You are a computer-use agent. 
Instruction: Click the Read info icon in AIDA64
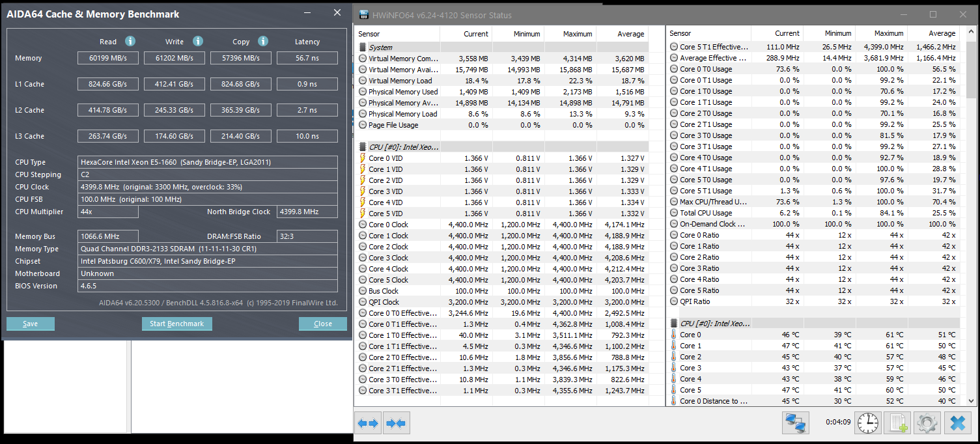click(x=130, y=41)
